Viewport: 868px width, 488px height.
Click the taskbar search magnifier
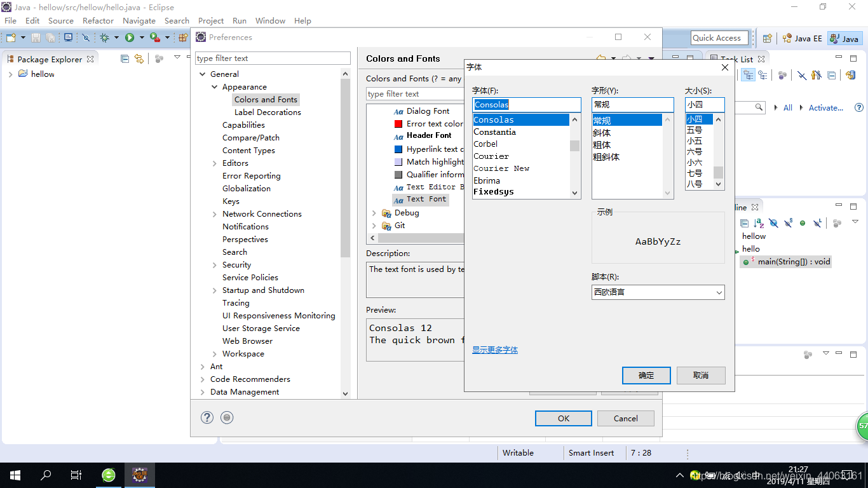46,475
